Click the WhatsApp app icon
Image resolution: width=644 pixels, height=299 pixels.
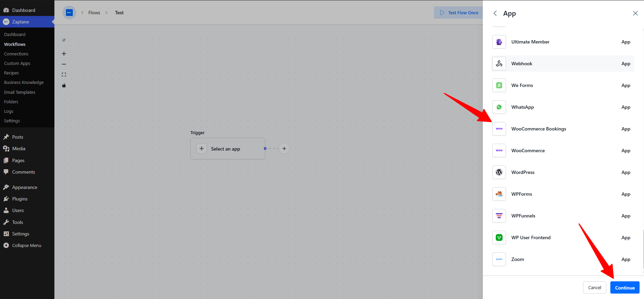499,107
